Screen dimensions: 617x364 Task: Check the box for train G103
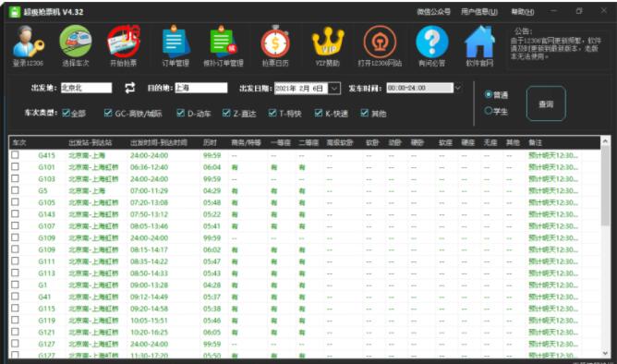[x=15, y=178]
